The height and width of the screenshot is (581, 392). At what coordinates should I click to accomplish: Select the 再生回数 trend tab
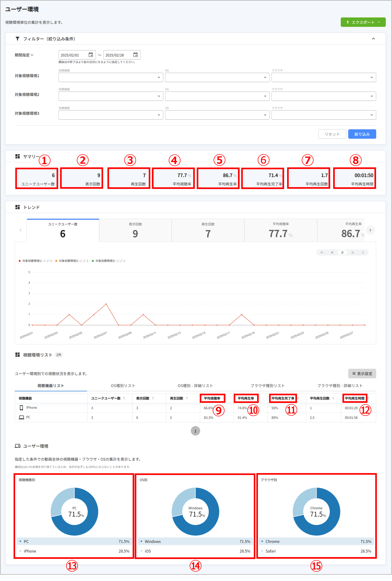click(208, 230)
